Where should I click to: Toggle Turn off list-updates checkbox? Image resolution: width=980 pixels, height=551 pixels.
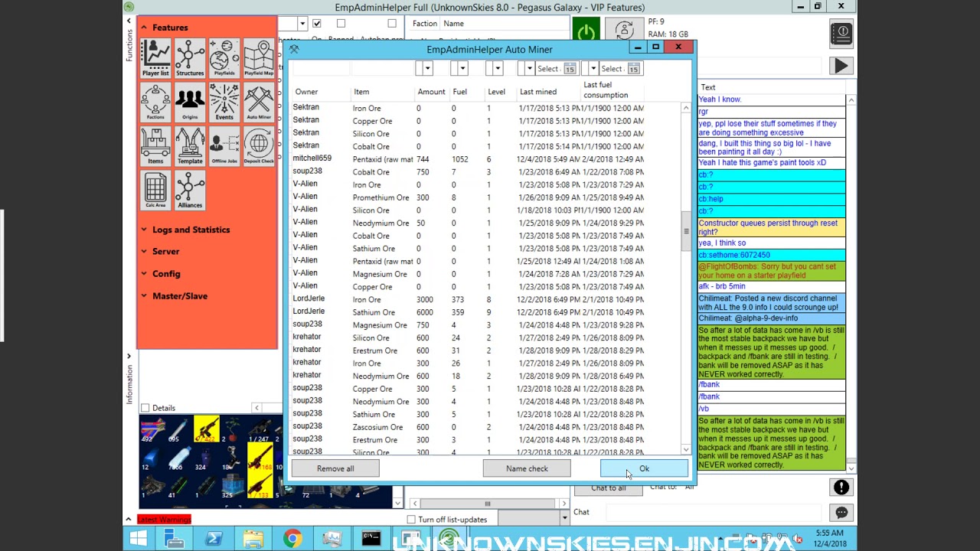(411, 520)
